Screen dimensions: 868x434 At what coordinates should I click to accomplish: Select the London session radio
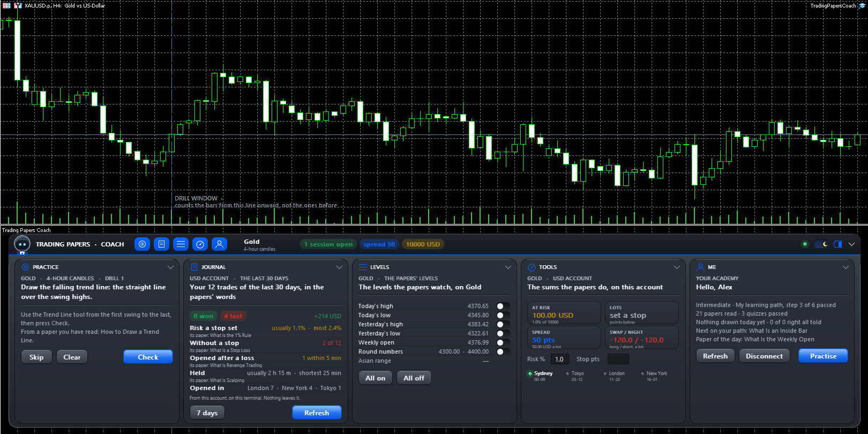[605, 373]
